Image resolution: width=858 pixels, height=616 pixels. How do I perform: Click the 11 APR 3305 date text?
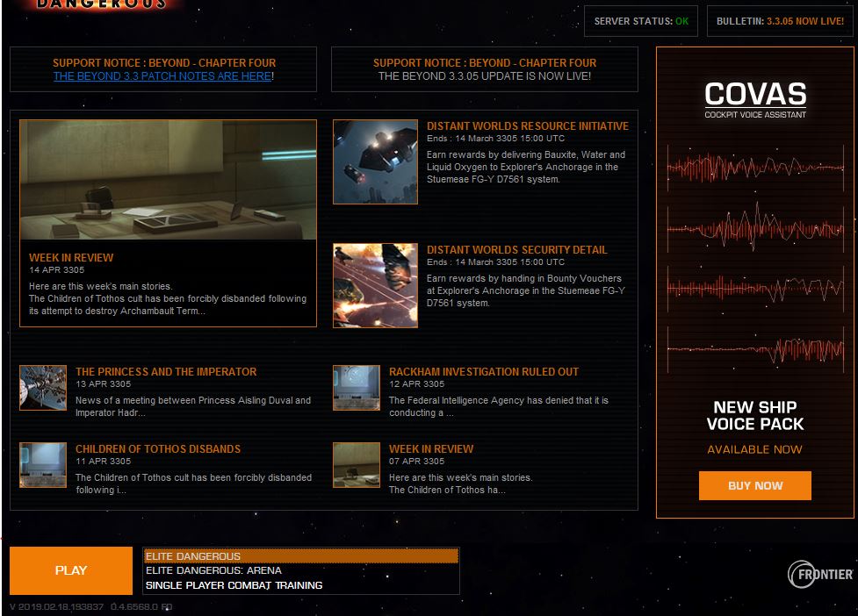point(103,461)
